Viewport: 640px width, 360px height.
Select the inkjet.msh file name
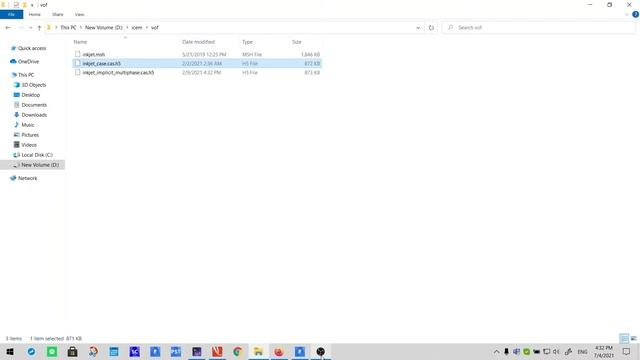(93, 54)
